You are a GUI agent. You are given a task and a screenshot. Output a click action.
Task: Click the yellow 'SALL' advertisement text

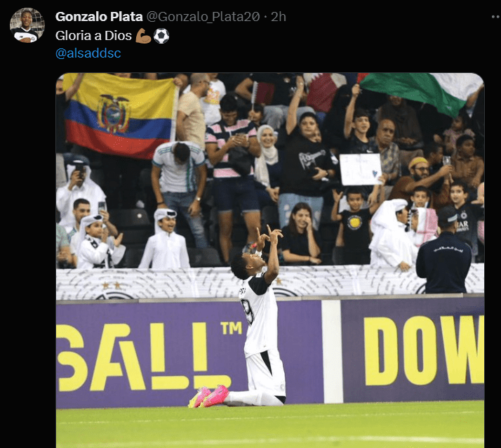click(142, 357)
